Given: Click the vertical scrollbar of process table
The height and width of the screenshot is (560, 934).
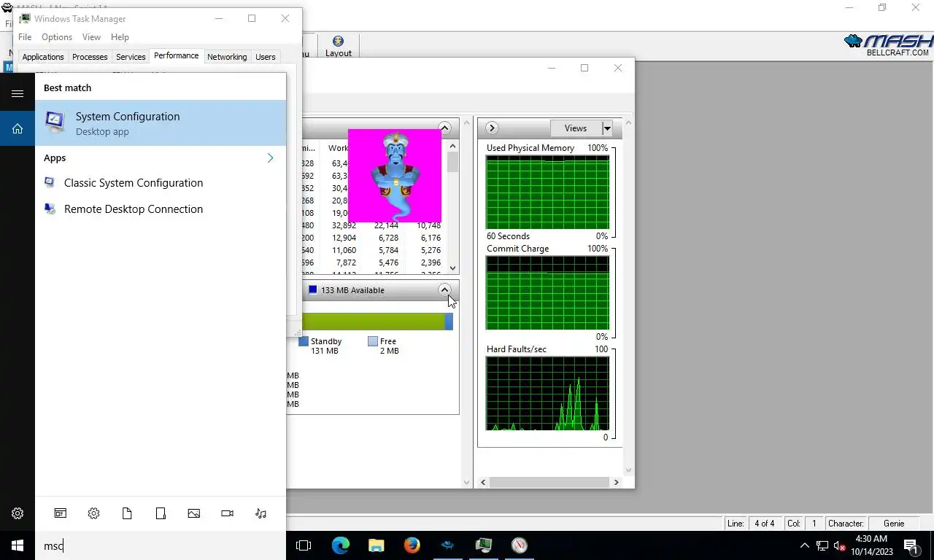Looking at the screenshot, I should click(x=452, y=206).
